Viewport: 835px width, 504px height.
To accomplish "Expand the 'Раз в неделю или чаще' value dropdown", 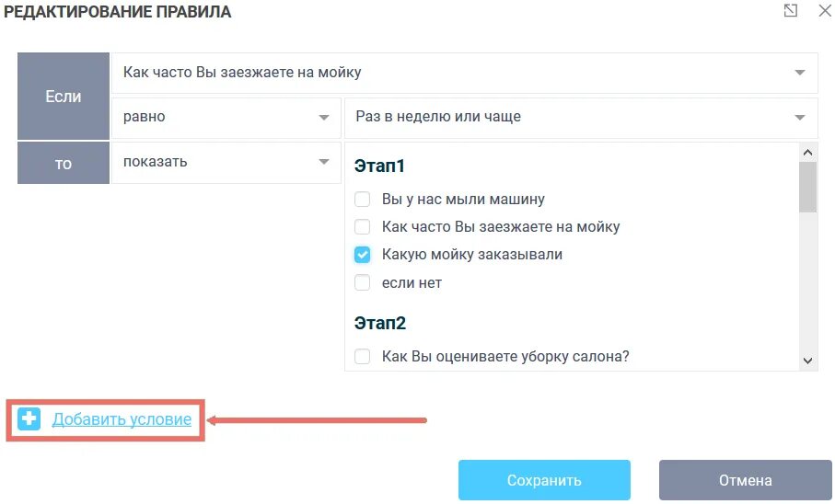I will pyautogui.click(x=582, y=117).
